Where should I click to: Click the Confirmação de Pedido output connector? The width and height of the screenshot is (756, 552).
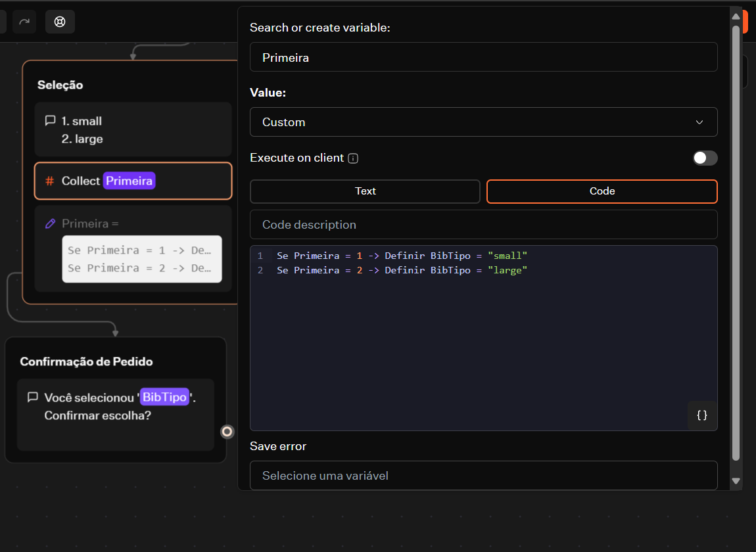227,432
